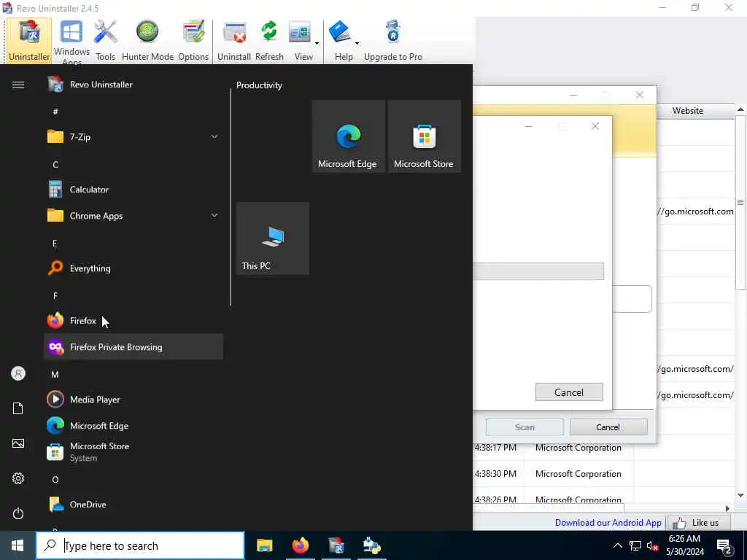The height and width of the screenshot is (560, 747).
Task: Open the taskbar clock showing 6:26 AM
Action: [x=684, y=545]
